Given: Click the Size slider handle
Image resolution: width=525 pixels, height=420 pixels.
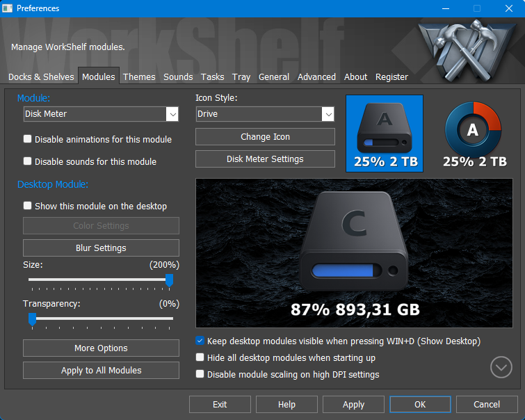Looking at the screenshot, I should point(169,280).
